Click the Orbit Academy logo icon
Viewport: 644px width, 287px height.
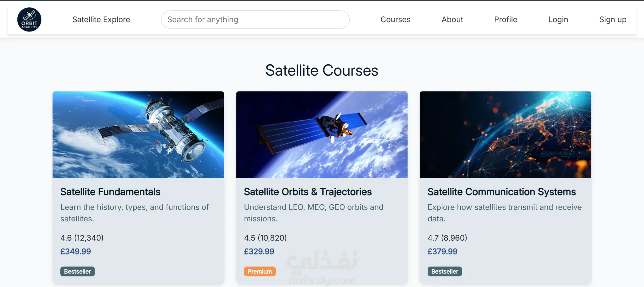29,19
